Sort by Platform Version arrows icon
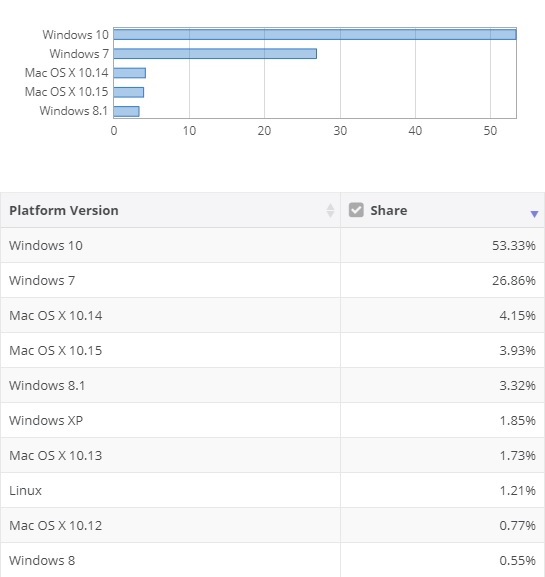The height and width of the screenshot is (577, 545). pos(330,210)
